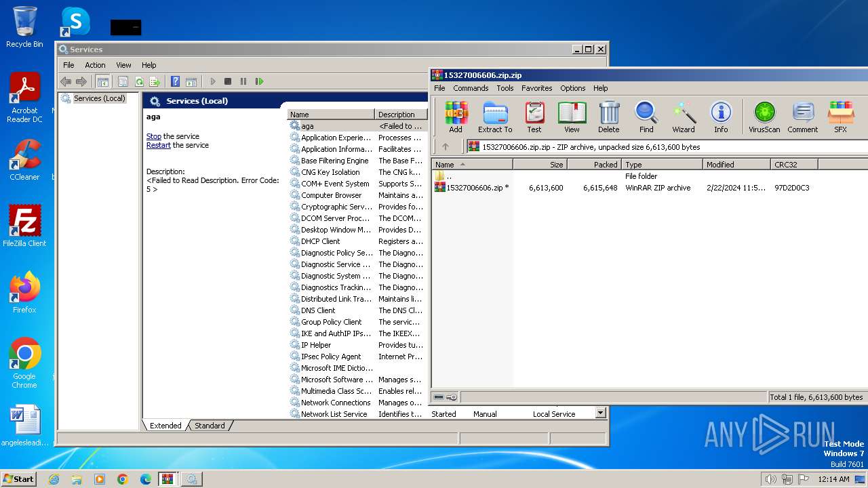Click the Back arrow in Services toolbar
The image size is (868, 488).
click(66, 81)
